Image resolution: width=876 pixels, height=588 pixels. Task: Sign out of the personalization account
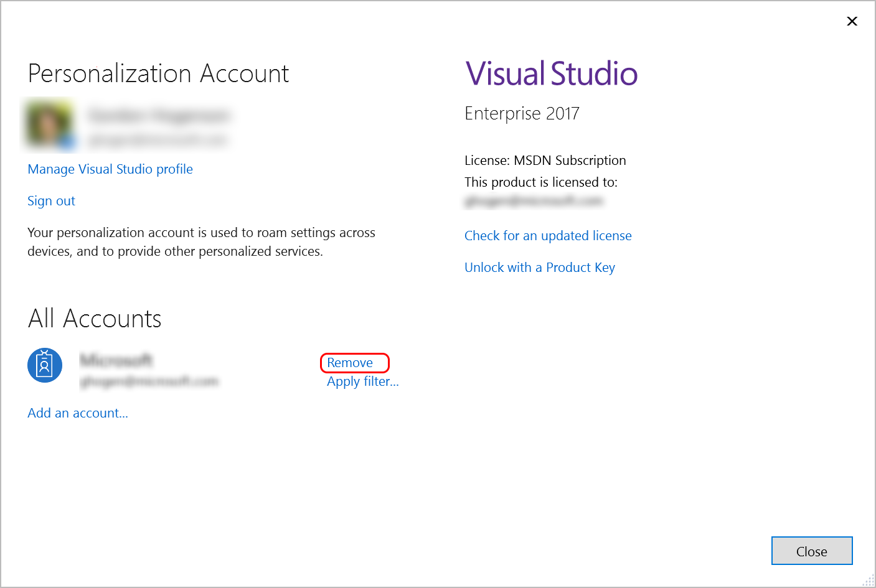(51, 200)
